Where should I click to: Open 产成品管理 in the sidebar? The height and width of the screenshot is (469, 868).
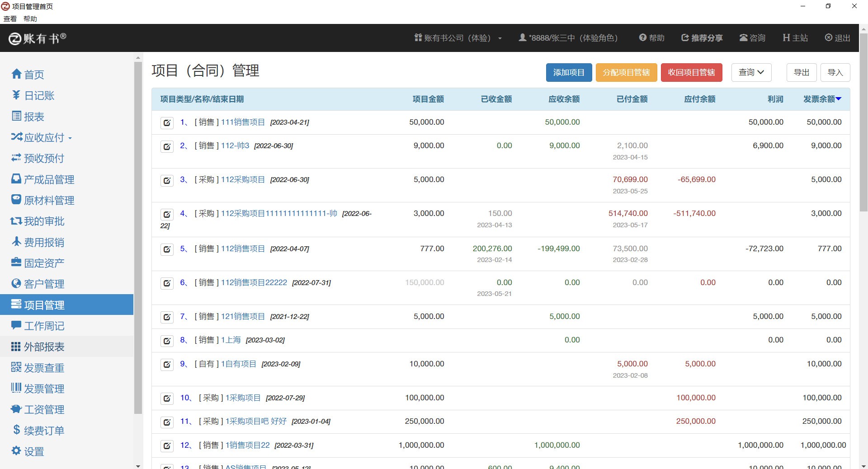coord(43,179)
